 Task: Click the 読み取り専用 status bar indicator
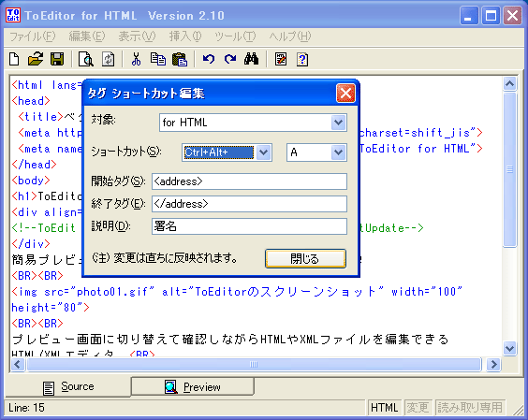coord(470,408)
